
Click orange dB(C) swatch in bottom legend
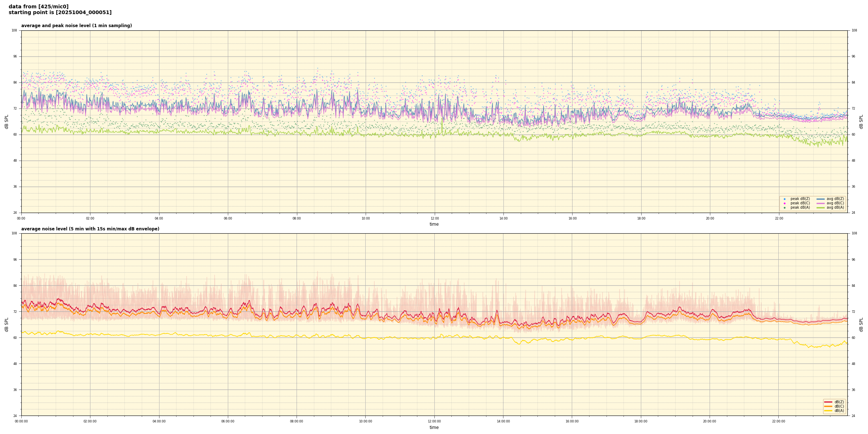[828, 406]
